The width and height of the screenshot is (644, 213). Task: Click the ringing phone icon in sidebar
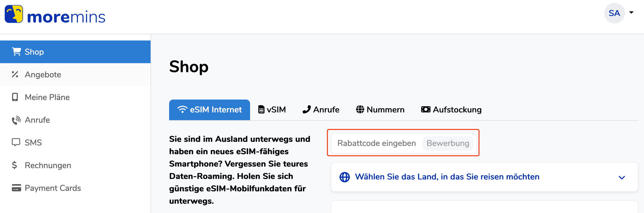coord(16,120)
